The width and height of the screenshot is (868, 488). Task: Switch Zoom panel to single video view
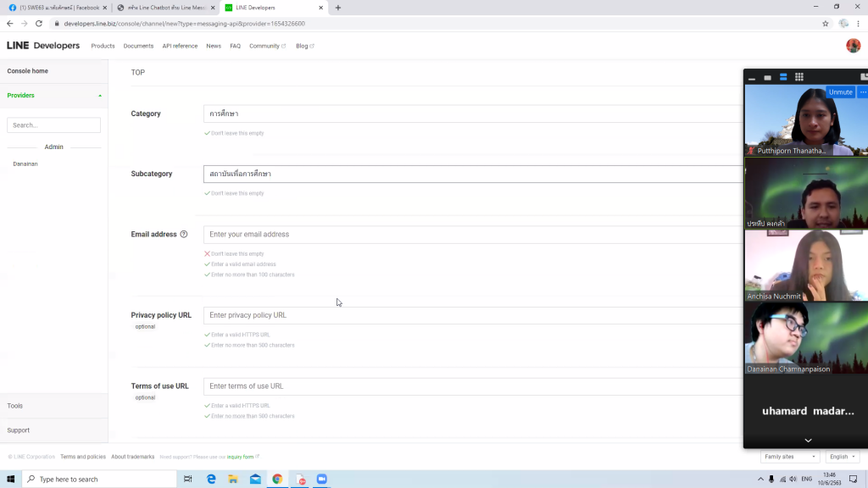767,77
